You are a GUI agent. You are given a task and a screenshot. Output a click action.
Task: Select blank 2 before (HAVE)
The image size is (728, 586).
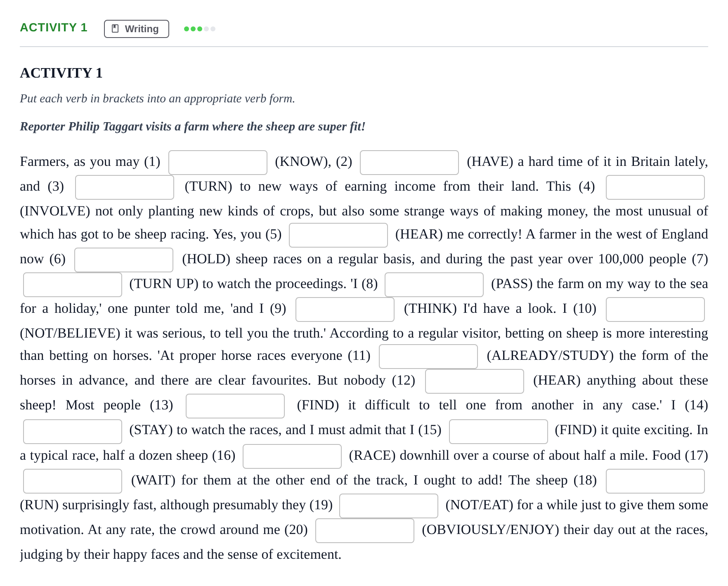pos(409,163)
